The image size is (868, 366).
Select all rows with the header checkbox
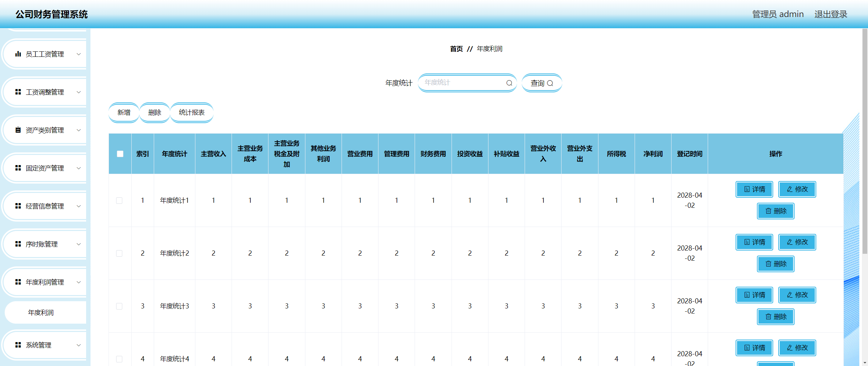click(x=120, y=154)
